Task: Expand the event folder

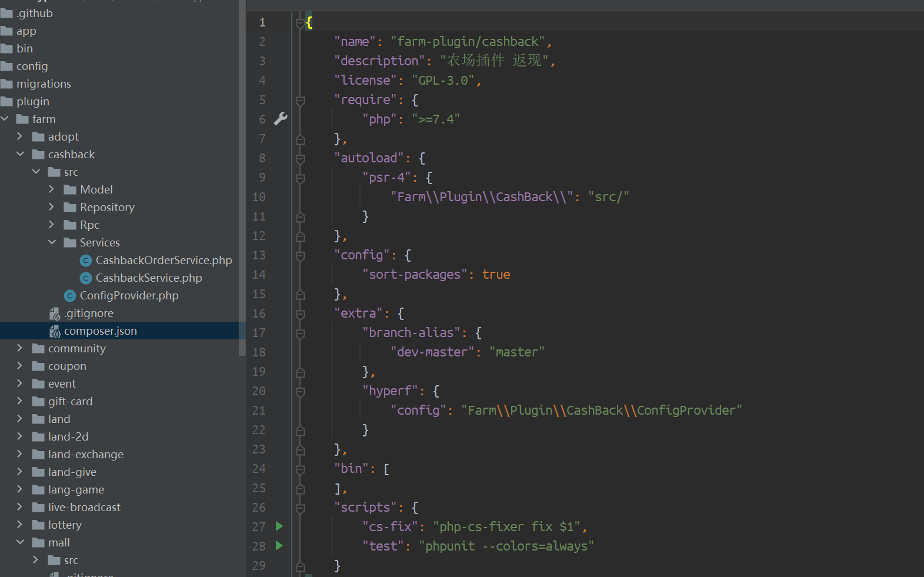Action: (19, 383)
